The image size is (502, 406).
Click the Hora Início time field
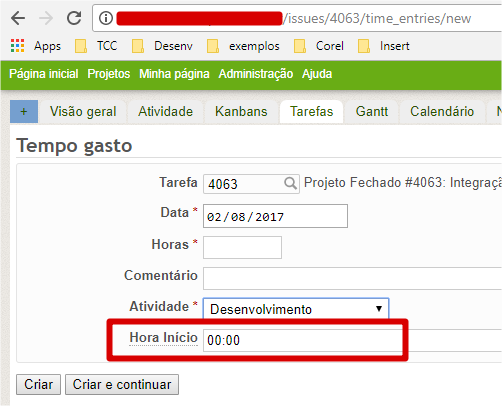(x=303, y=340)
